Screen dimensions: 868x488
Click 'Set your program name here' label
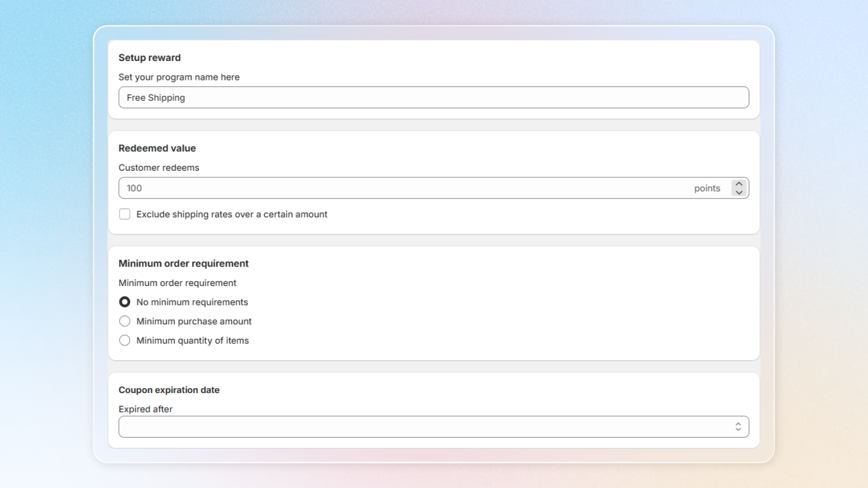pos(179,77)
